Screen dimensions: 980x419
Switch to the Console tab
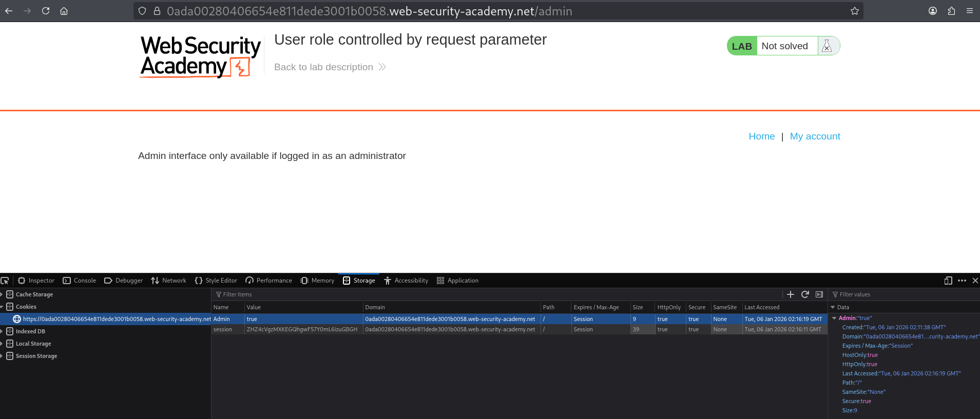(x=80, y=281)
